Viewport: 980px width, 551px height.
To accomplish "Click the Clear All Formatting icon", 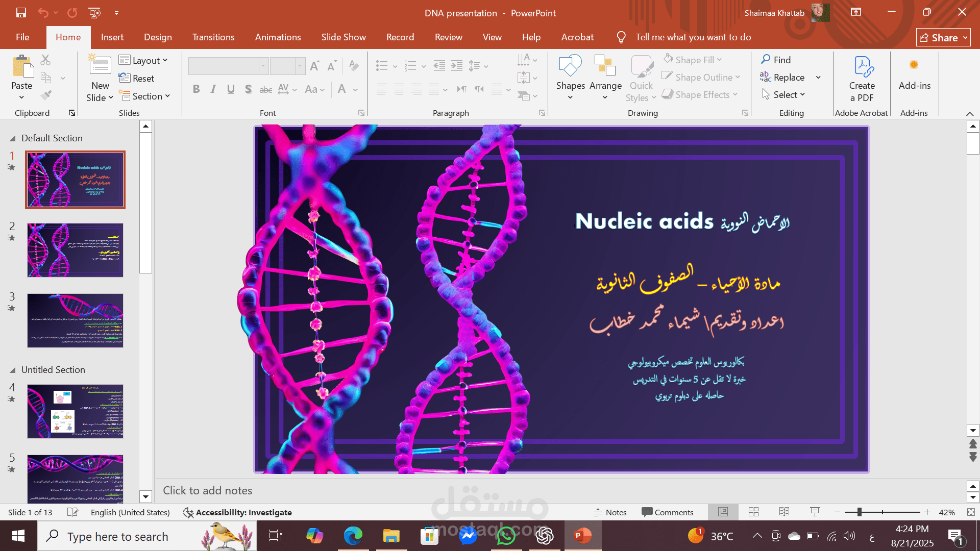I will [x=354, y=66].
